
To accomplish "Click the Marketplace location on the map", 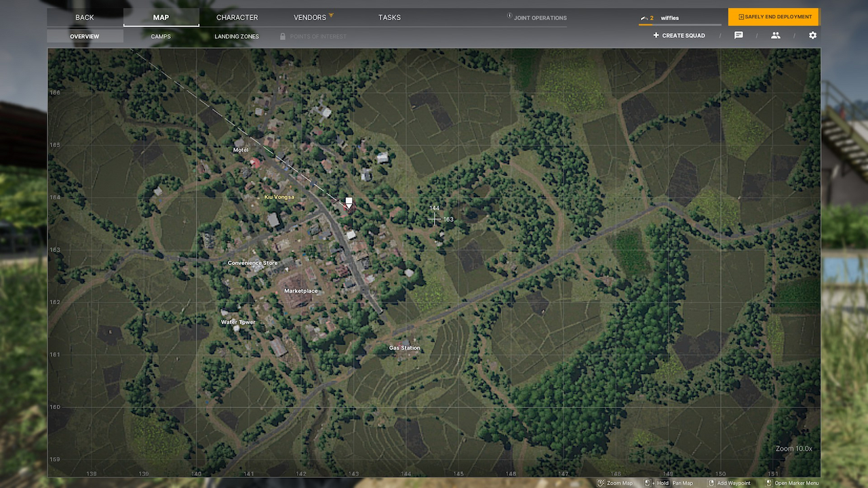I will 301,291.
